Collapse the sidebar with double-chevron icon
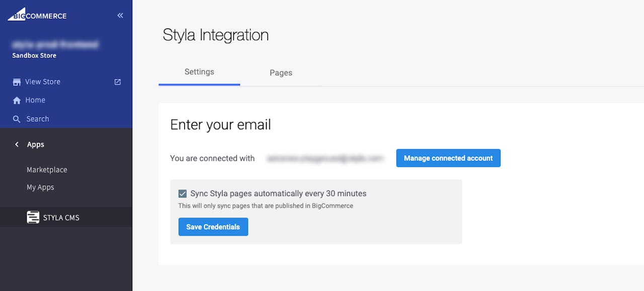644x291 pixels. click(x=120, y=16)
